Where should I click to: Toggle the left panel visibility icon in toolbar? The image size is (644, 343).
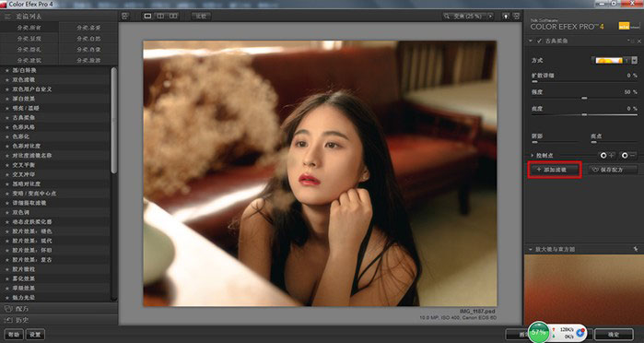[x=125, y=16]
